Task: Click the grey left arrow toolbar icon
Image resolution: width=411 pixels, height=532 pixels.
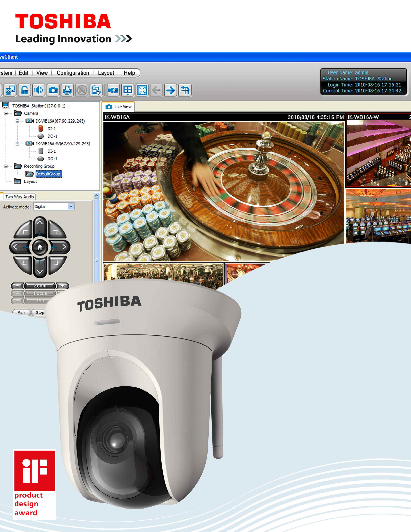Action: tap(156, 90)
